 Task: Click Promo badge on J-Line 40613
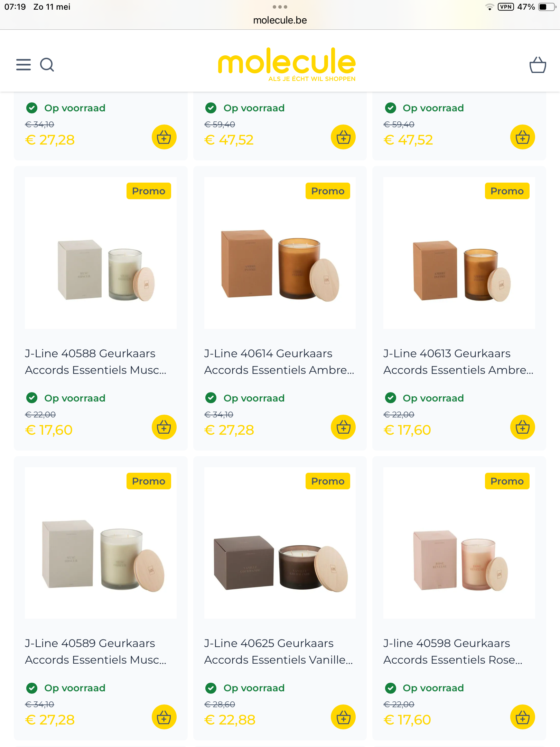click(x=507, y=191)
